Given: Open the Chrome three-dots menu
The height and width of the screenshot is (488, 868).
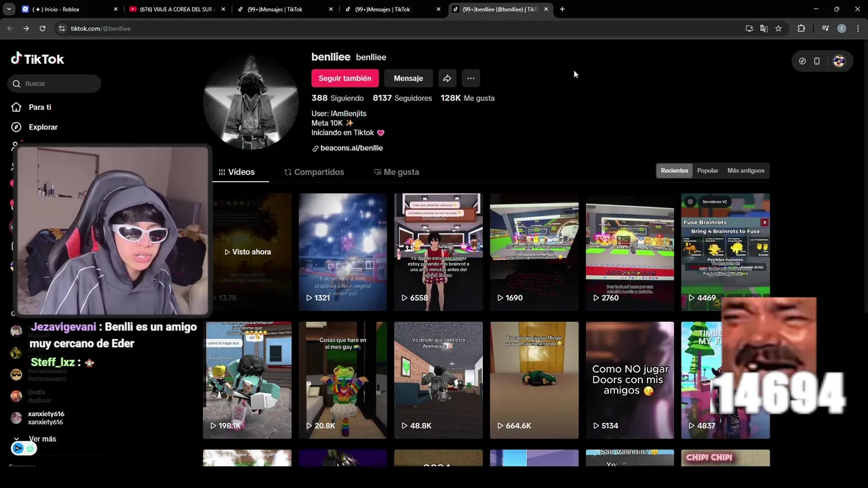Looking at the screenshot, I should (859, 28).
